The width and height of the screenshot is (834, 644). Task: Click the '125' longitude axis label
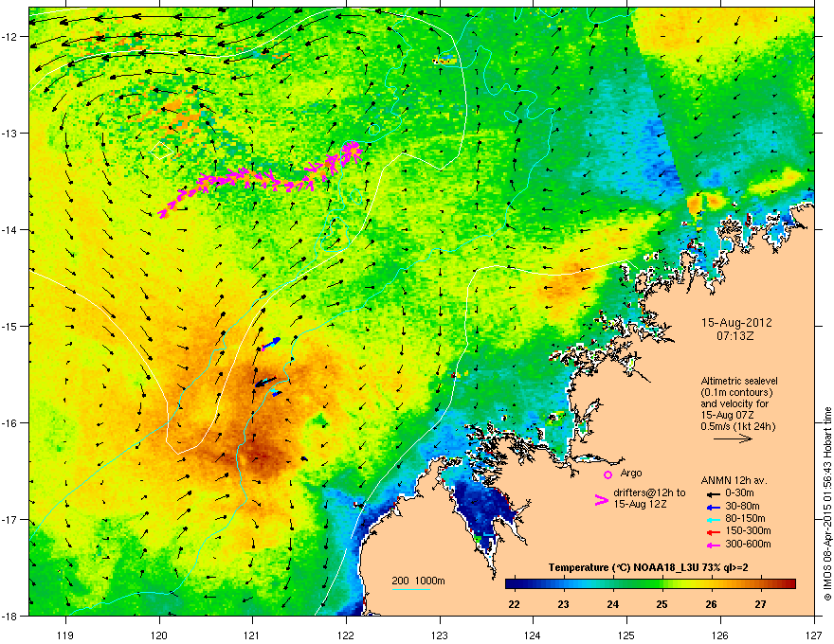(626, 635)
